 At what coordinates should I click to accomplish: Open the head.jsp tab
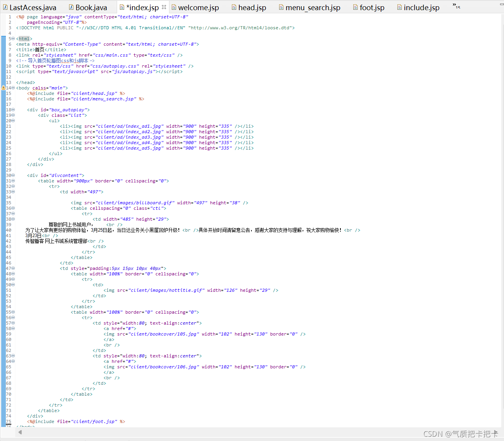(x=249, y=7)
